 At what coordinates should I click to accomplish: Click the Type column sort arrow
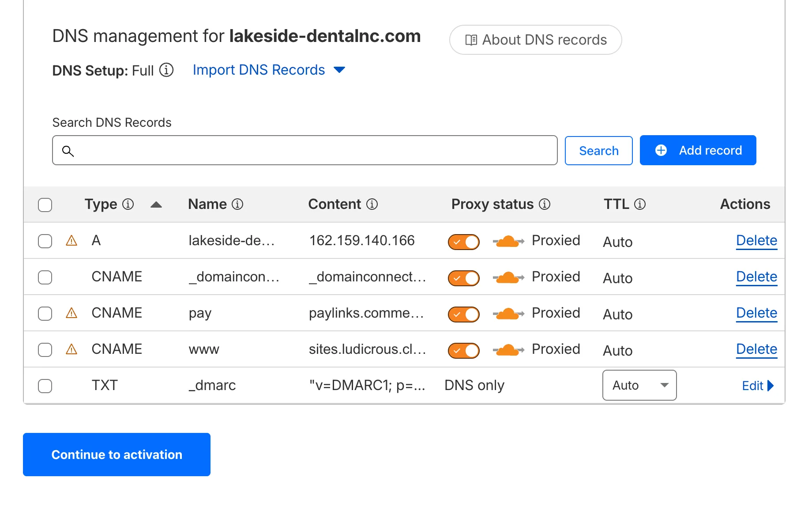[157, 205]
